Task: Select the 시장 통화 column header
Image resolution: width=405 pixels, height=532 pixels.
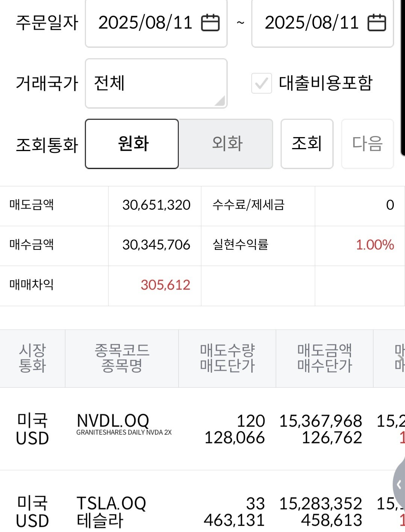Action: [32, 358]
